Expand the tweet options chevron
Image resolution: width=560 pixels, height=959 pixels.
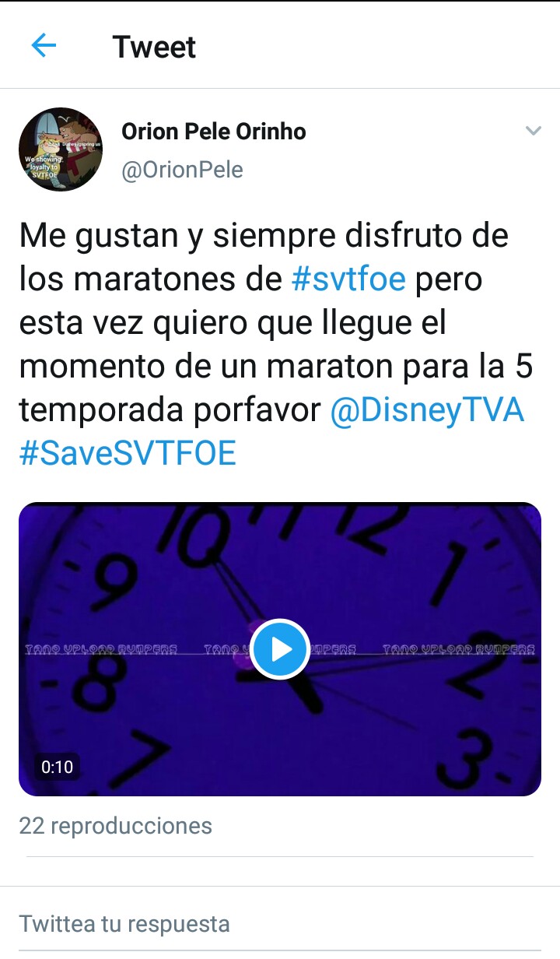click(x=533, y=131)
